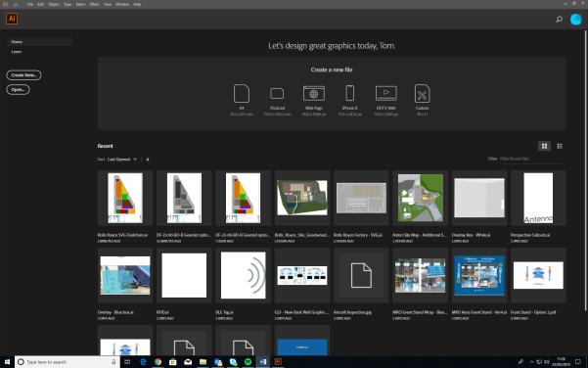Choose the Postcard document preset
588x368 pixels.
click(x=277, y=93)
